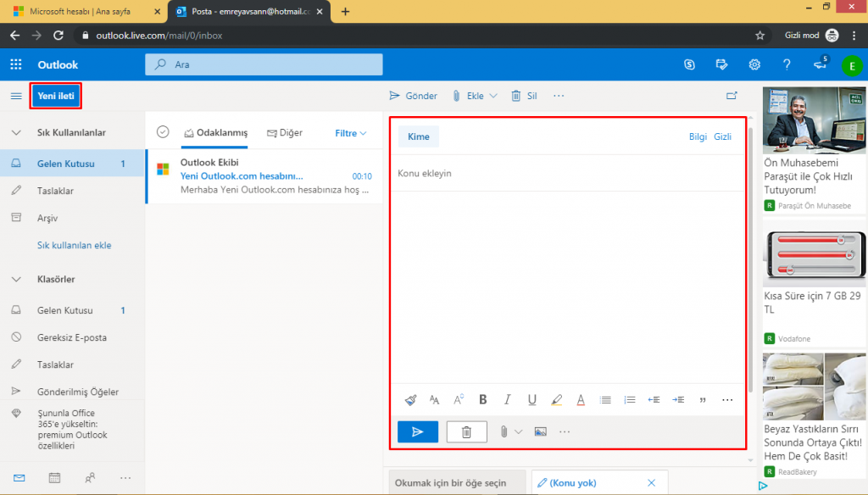Viewport: 868px width, 495px height.
Task: Open attach dropdown arrow next to paperclip
Action: coord(518,432)
